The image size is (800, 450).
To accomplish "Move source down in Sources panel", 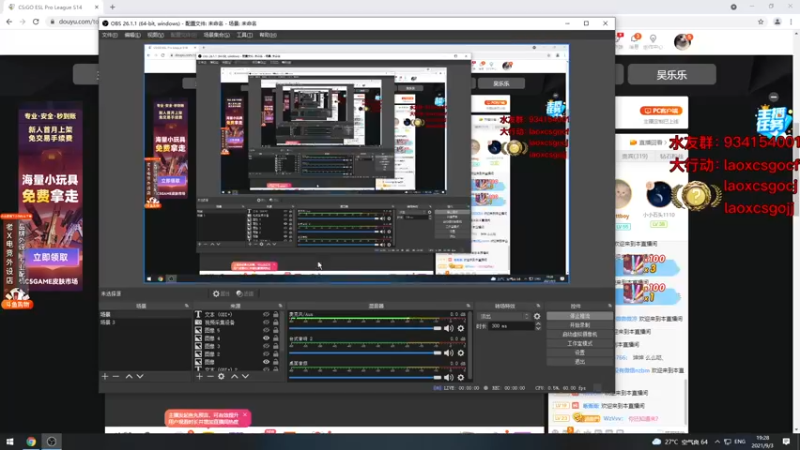I will (x=245, y=377).
